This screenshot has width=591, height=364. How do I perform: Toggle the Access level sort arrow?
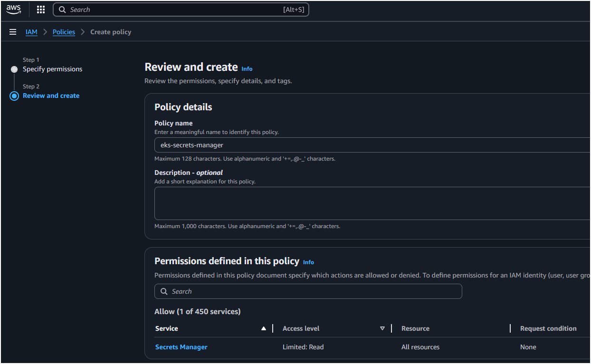[x=382, y=328]
